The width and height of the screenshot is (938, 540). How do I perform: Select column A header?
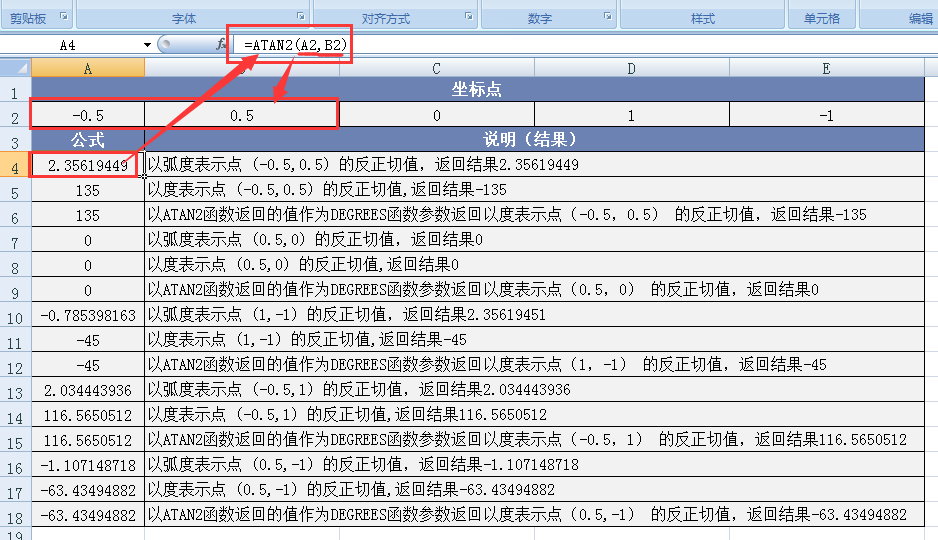point(88,68)
